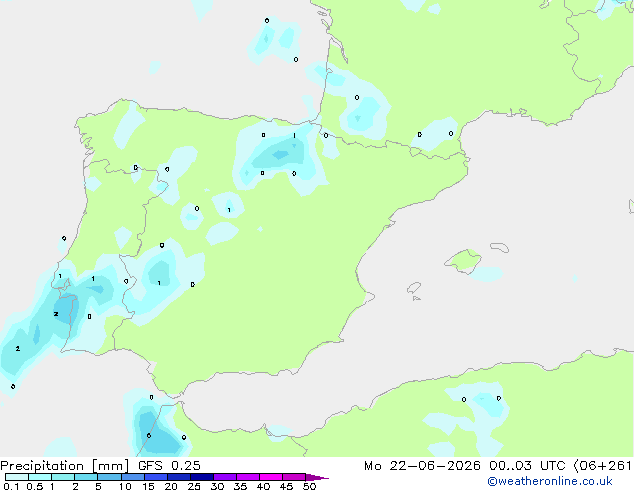
Task: Select the 5–10 mm legend color box
Action: click(x=110, y=477)
